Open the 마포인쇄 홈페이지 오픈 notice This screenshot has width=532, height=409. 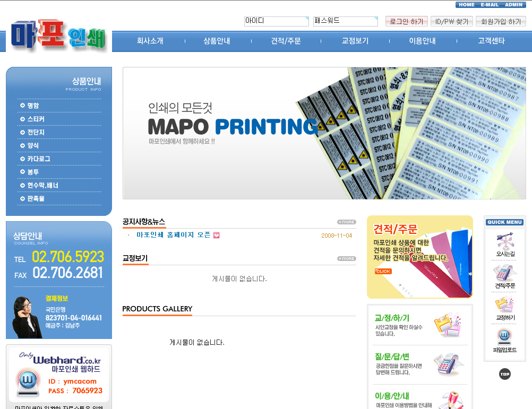pyautogui.click(x=174, y=235)
